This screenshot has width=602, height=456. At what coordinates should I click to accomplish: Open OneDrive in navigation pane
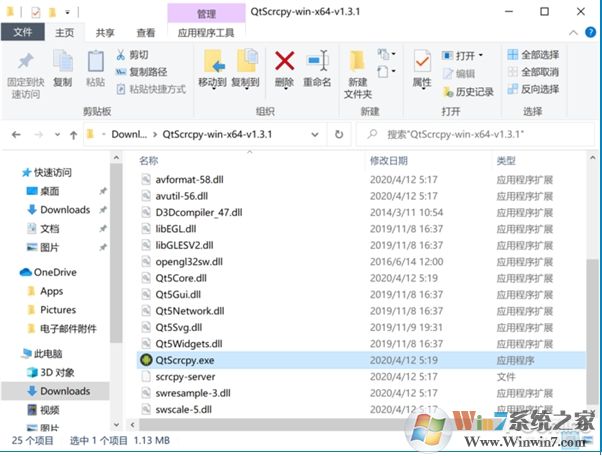[48, 272]
